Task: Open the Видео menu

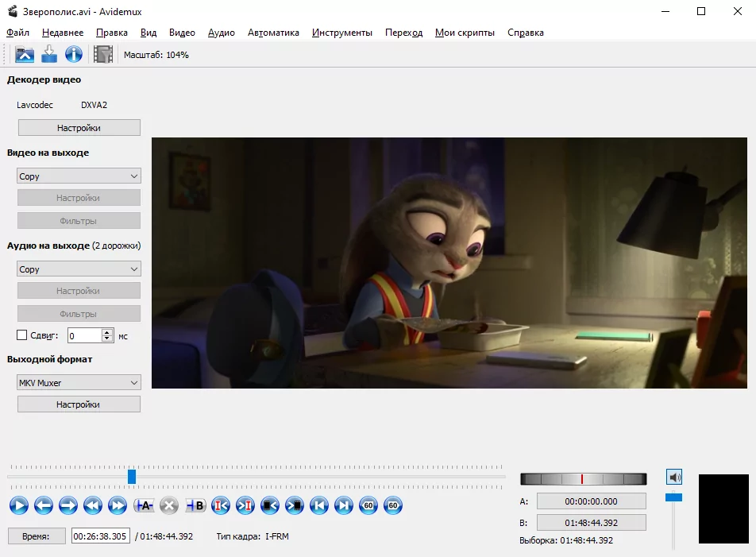Action: pyautogui.click(x=183, y=33)
